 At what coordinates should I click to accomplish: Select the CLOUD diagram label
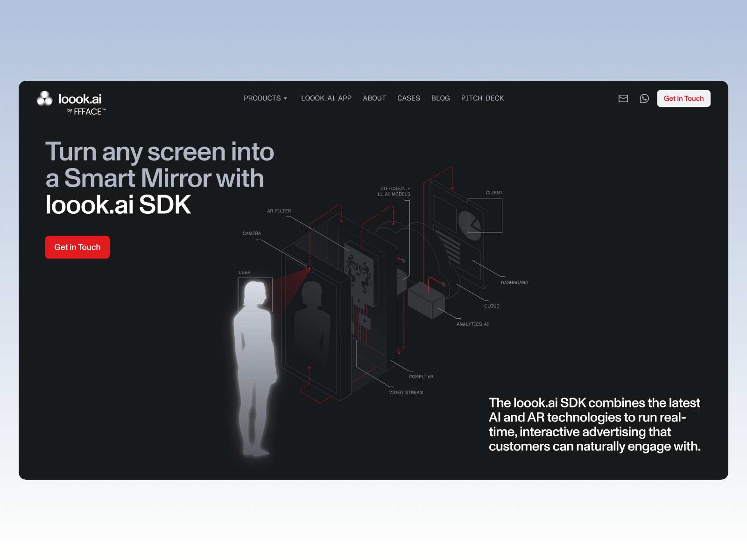[492, 306]
